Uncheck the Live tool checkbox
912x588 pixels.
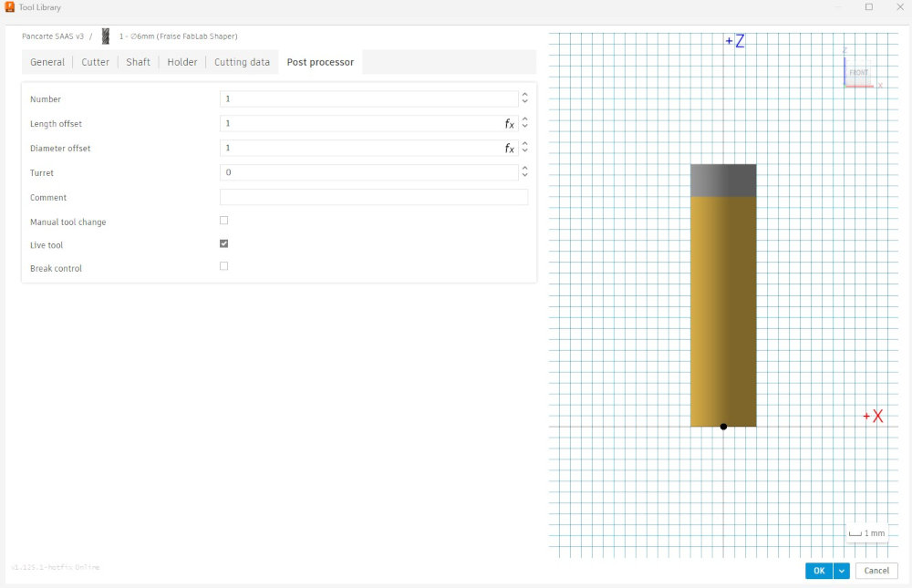click(x=224, y=243)
